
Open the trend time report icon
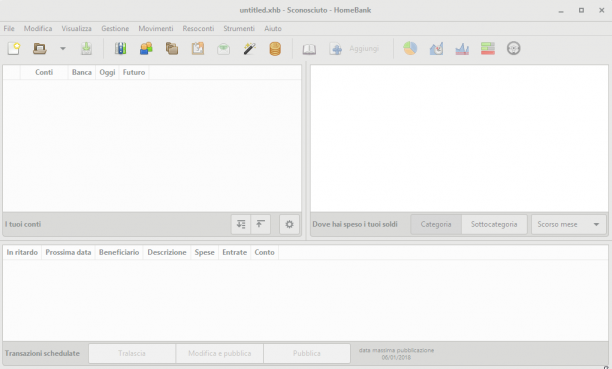[436, 49]
